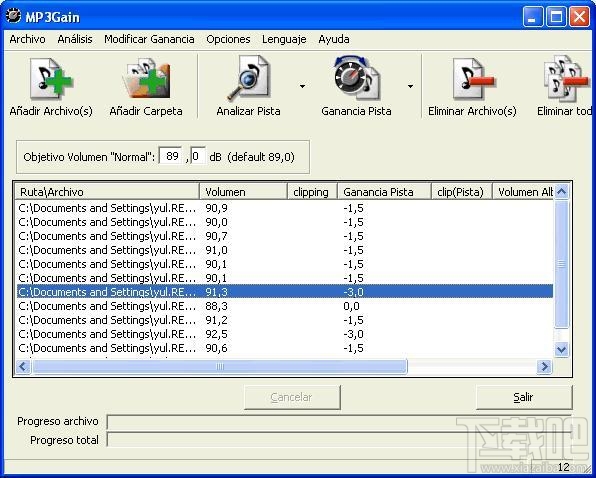Sort by the Ganancia Pista column header

pyautogui.click(x=384, y=192)
